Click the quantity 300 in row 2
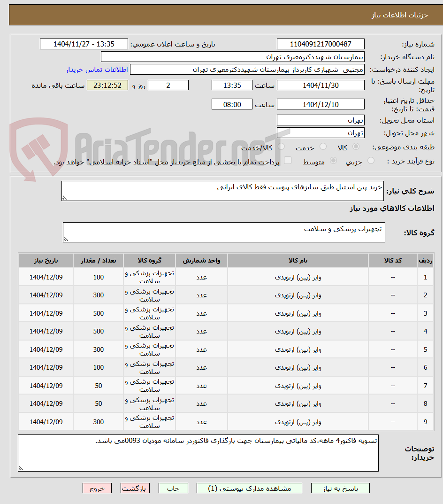 pos(98,295)
